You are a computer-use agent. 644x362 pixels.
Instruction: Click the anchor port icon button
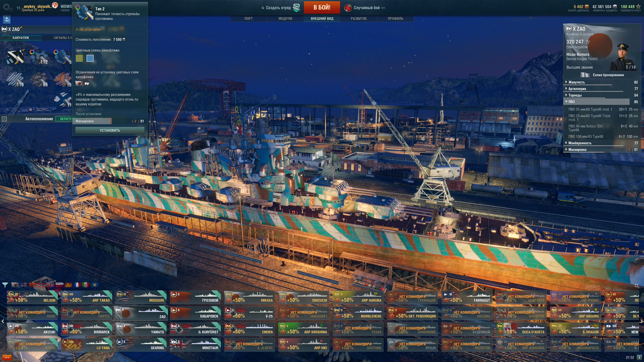[x=7, y=19]
